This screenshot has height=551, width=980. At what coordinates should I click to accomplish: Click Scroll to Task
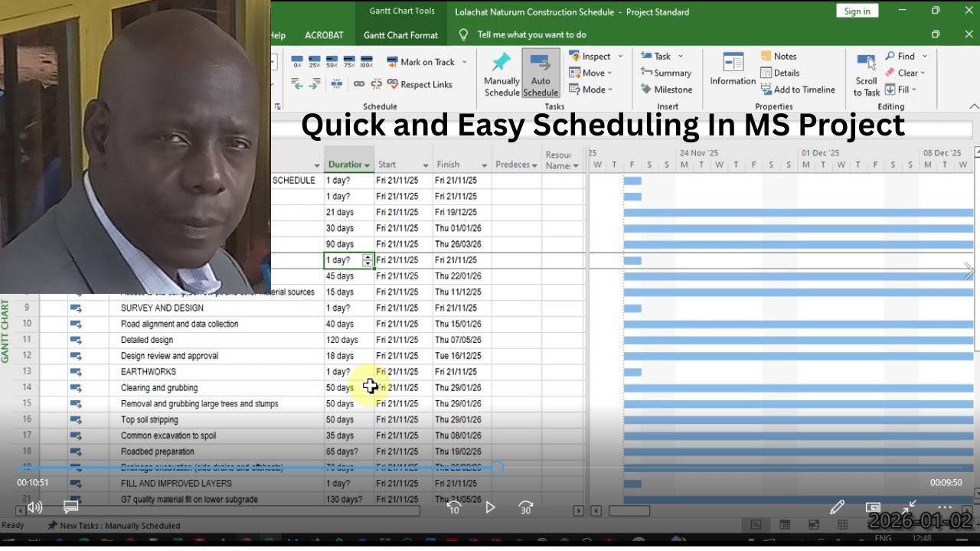click(x=867, y=75)
